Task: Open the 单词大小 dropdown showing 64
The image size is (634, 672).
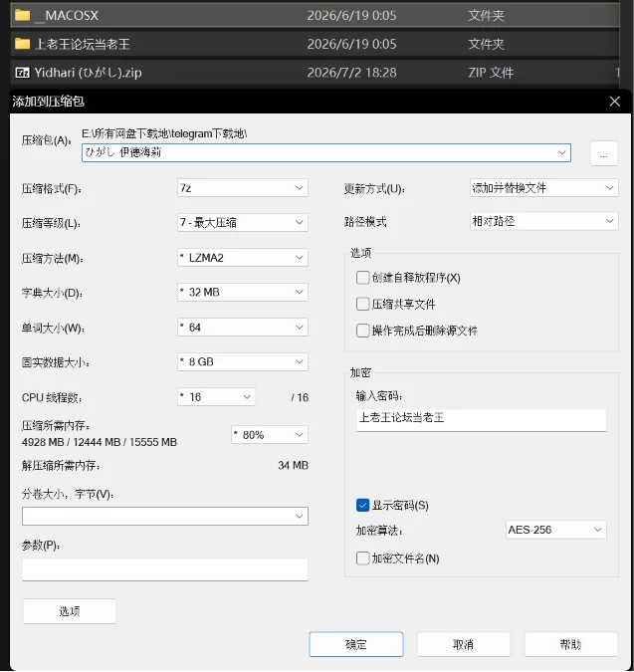Action: click(x=243, y=328)
